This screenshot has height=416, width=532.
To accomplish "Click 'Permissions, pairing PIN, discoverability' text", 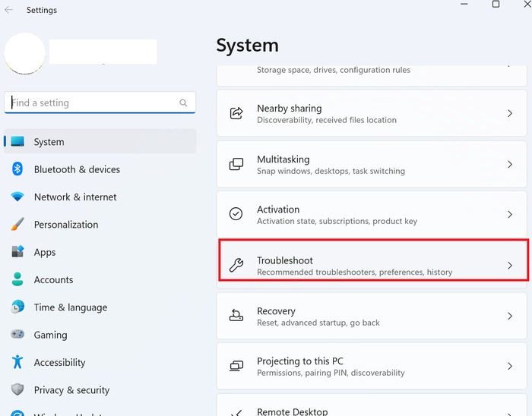I will [x=331, y=373].
